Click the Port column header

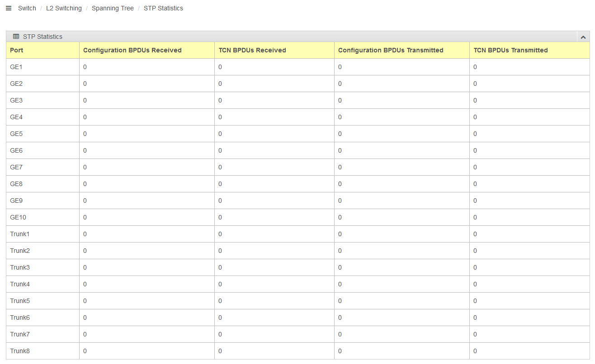(x=17, y=50)
